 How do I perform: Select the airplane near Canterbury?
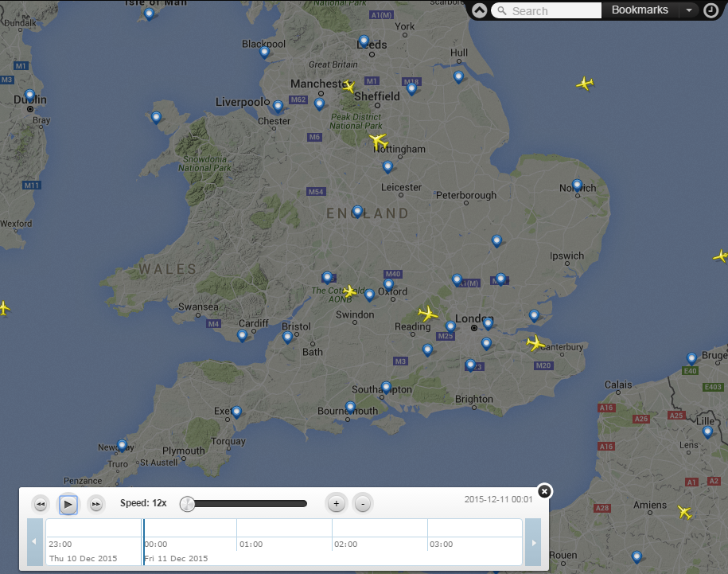(x=535, y=343)
